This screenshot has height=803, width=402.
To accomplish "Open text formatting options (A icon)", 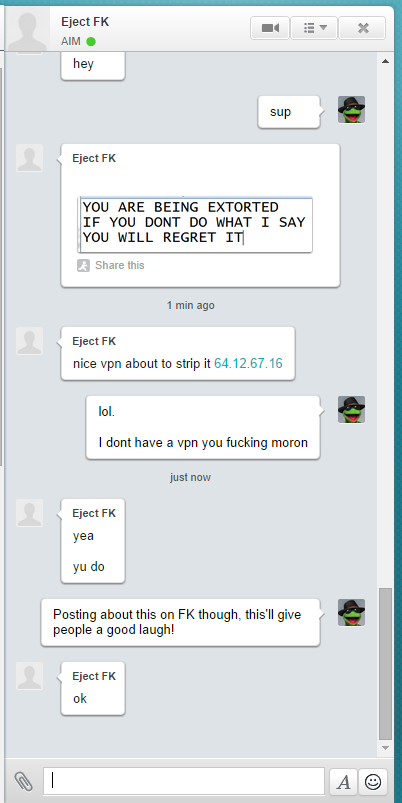I will (x=344, y=781).
